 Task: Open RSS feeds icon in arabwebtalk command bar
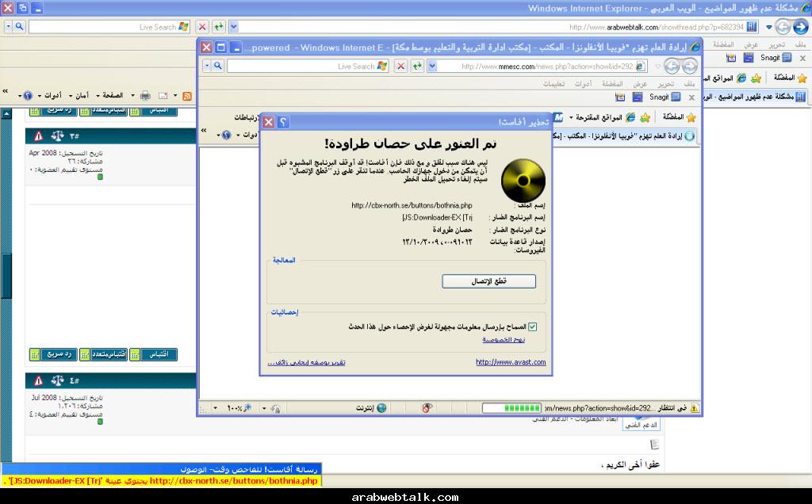[187, 96]
